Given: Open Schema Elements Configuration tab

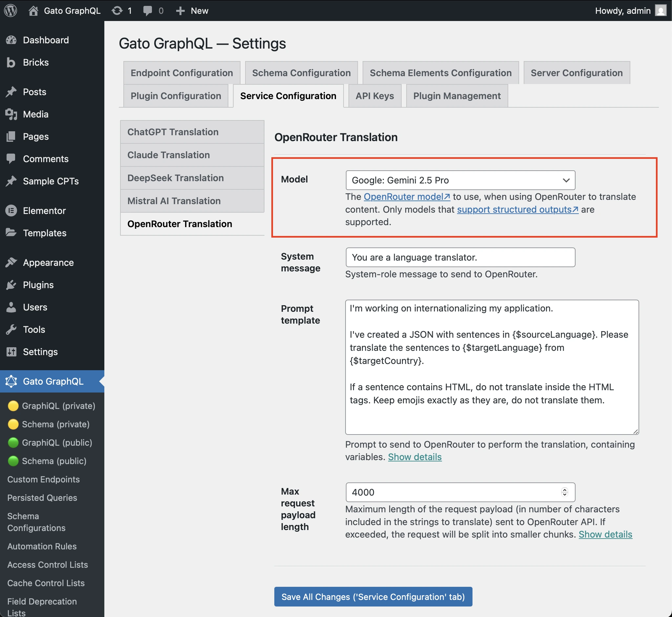Looking at the screenshot, I should [x=440, y=73].
